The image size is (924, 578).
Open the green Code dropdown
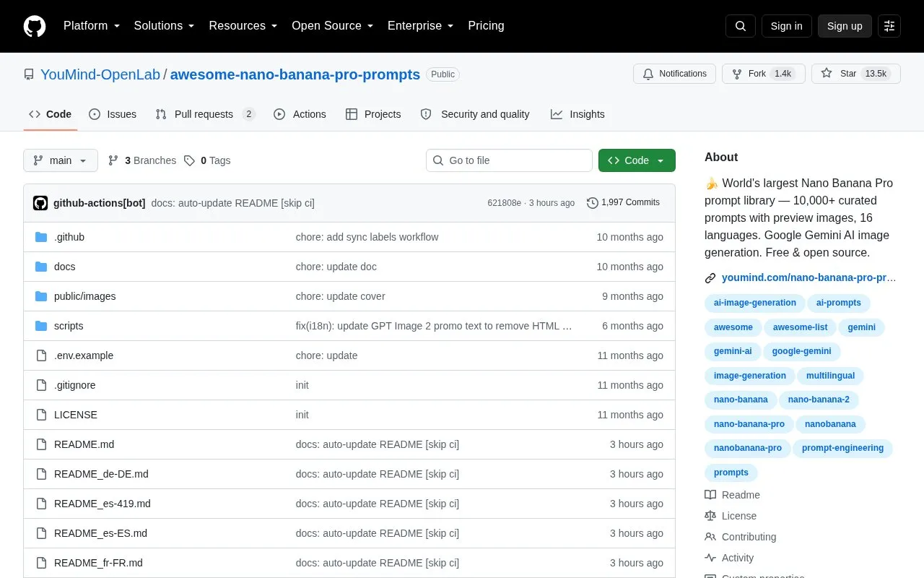(637, 160)
